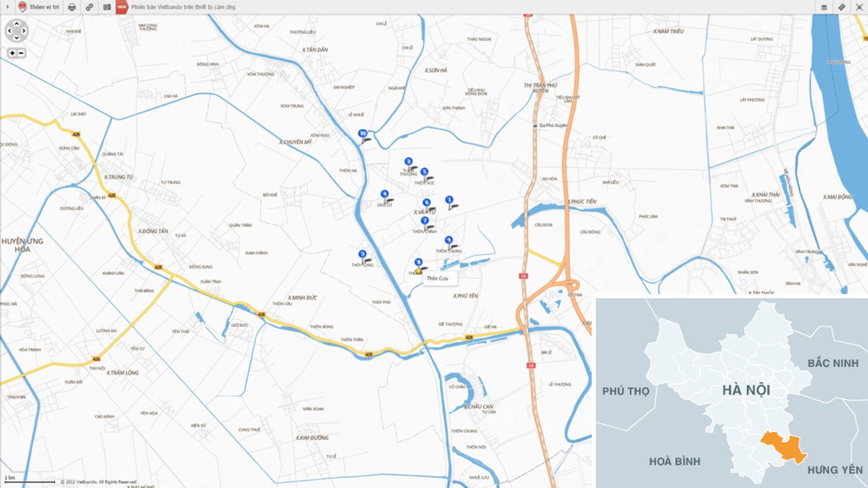Click the Thêm vị trí button
Viewport: 868px width, 488px height.
point(38,7)
